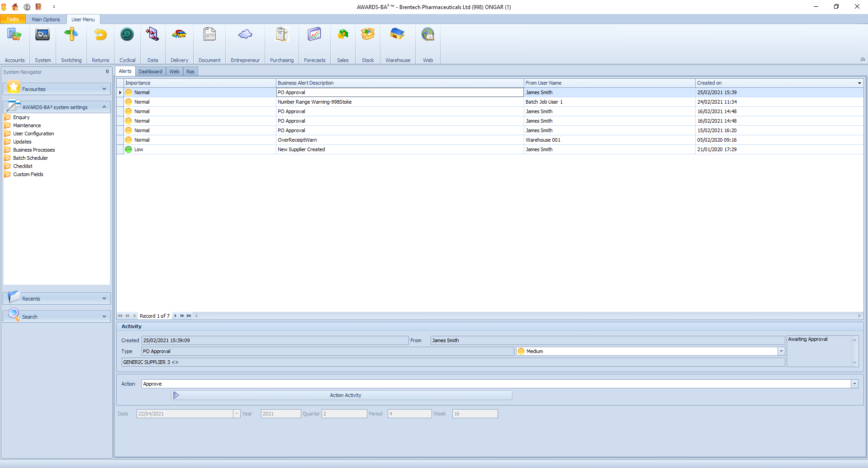Click the help icon in title bar

[38, 7]
